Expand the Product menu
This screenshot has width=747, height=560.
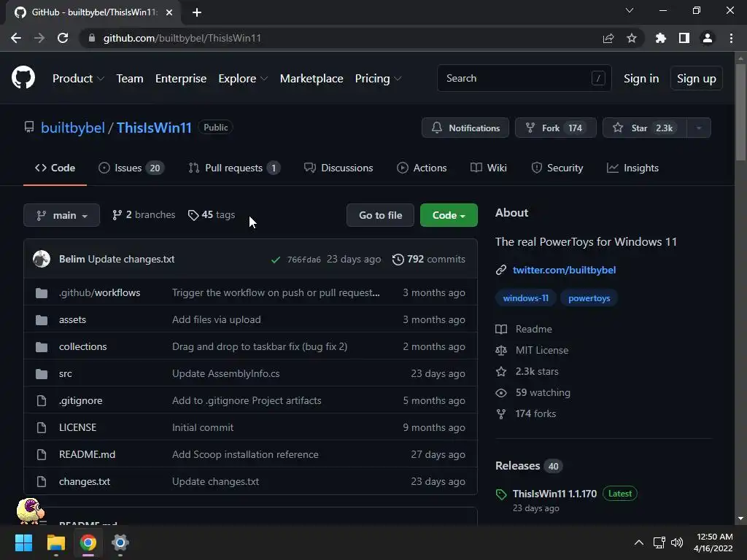[x=78, y=79]
